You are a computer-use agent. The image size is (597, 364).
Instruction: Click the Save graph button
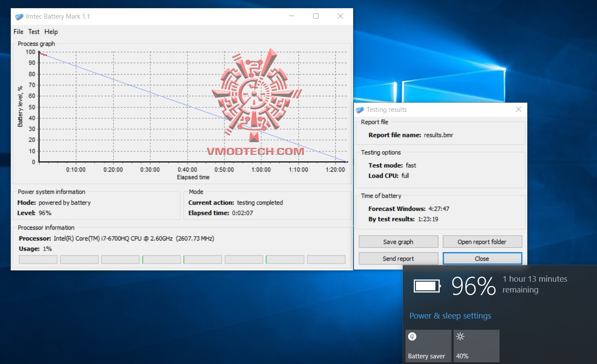(x=398, y=241)
